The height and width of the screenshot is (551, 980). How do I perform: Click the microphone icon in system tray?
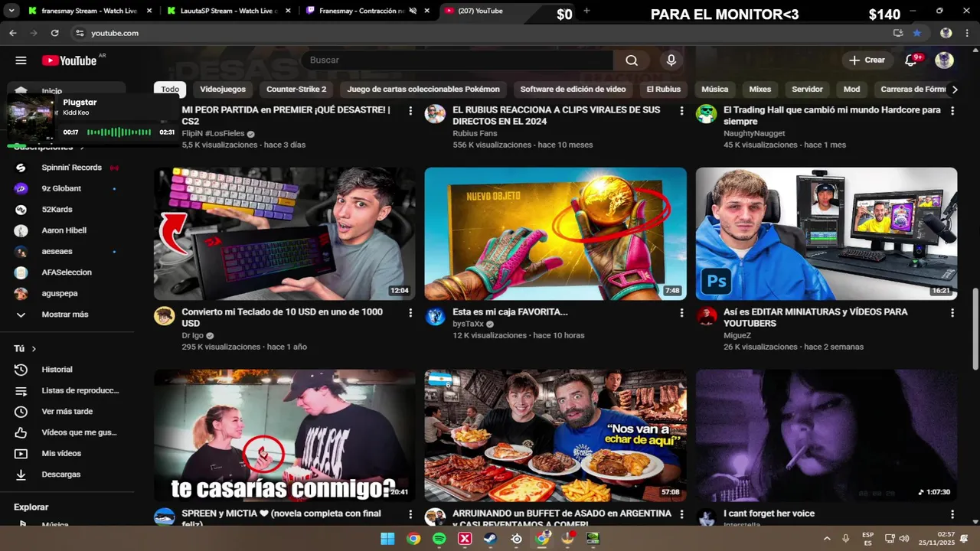click(846, 539)
